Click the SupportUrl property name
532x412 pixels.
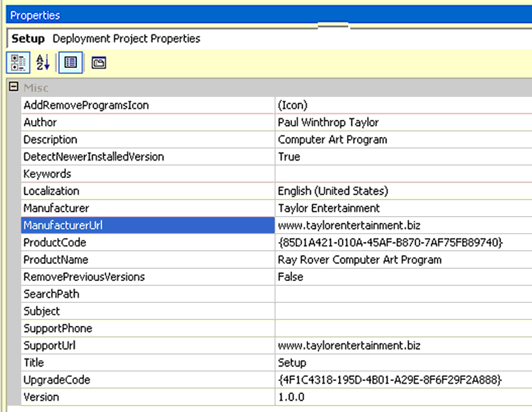tap(148, 345)
